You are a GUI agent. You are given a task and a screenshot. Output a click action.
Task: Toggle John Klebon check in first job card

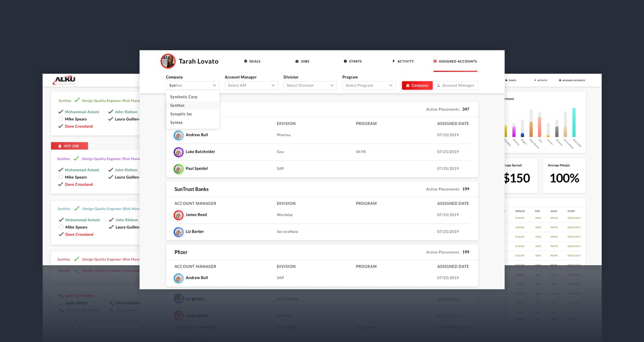[111, 112]
